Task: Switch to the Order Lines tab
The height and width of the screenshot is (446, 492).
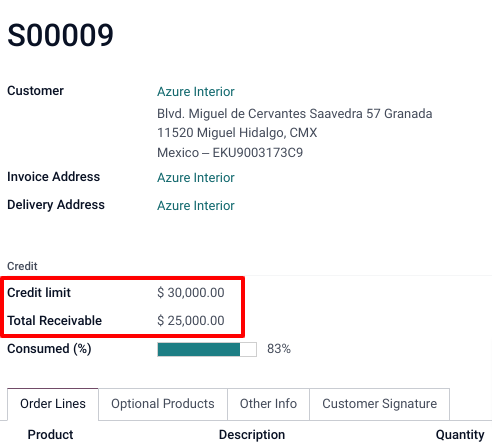Action: tap(53, 404)
